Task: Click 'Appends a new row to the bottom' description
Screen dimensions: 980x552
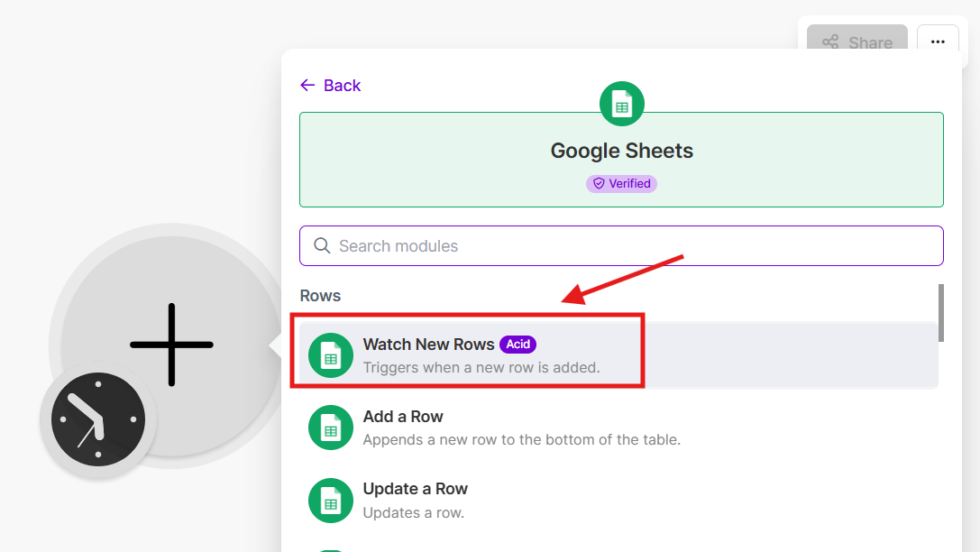Action: click(x=522, y=440)
